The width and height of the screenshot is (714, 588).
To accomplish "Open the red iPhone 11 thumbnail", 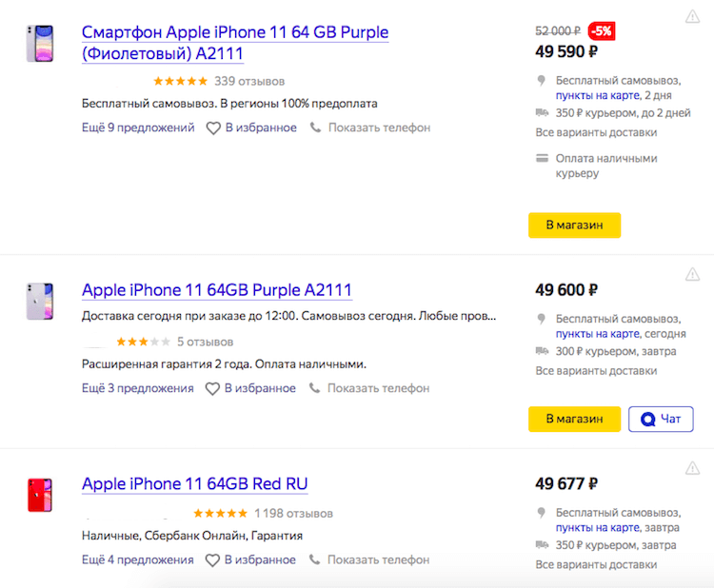I will pyautogui.click(x=40, y=495).
